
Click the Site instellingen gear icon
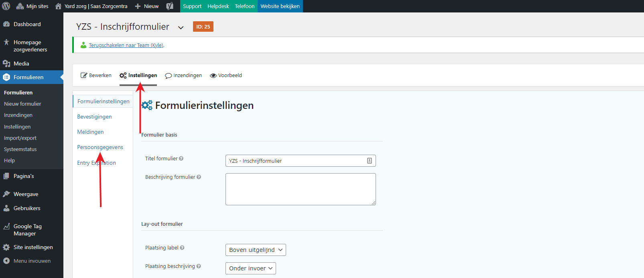(x=6, y=247)
